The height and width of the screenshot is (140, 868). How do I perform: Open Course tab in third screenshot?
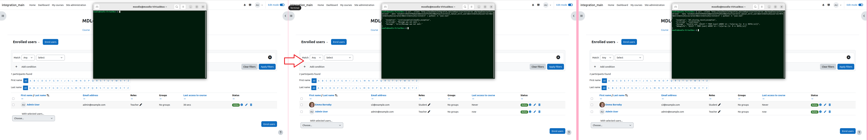664,30
